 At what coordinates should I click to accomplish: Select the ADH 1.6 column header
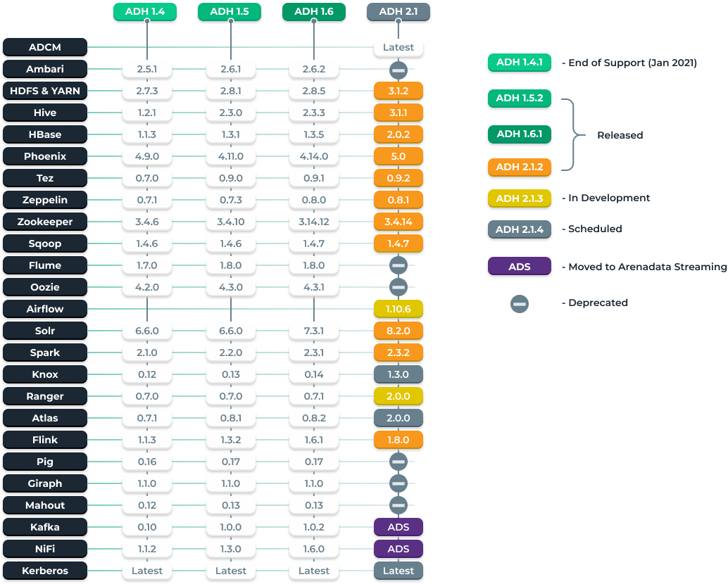pyautogui.click(x=314, y=11)
